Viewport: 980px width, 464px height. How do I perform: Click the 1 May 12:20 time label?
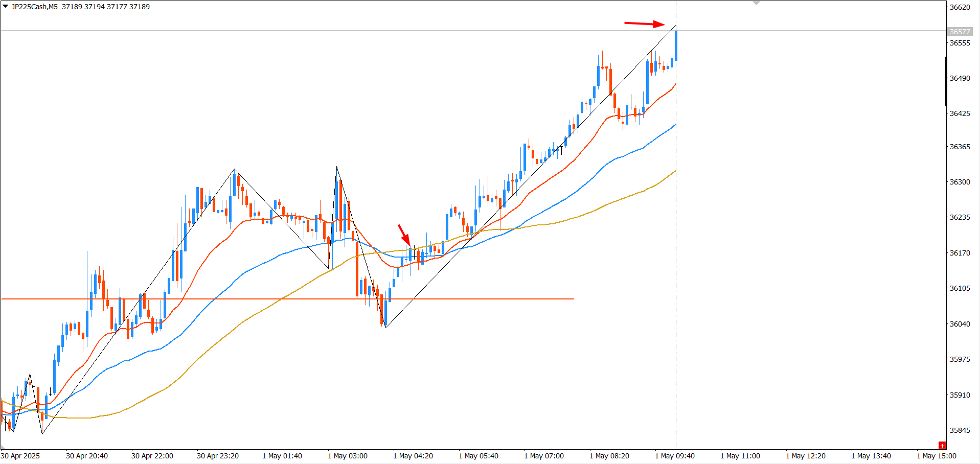point(806,456)
